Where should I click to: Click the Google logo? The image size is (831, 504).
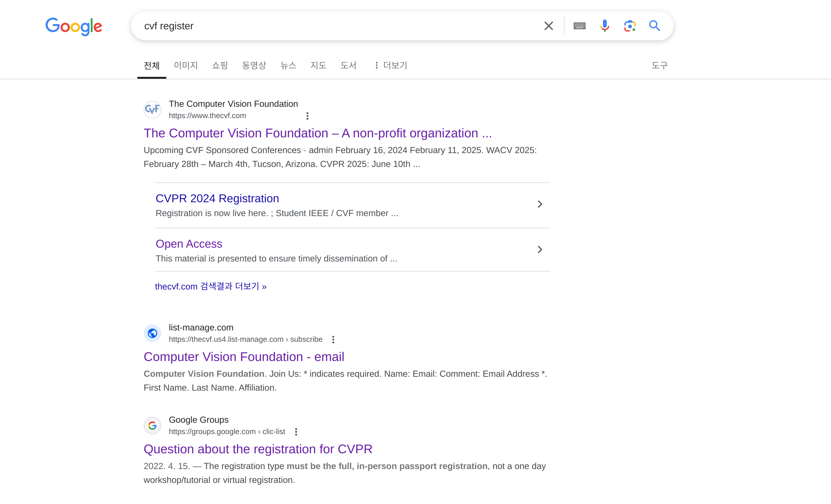74,26
